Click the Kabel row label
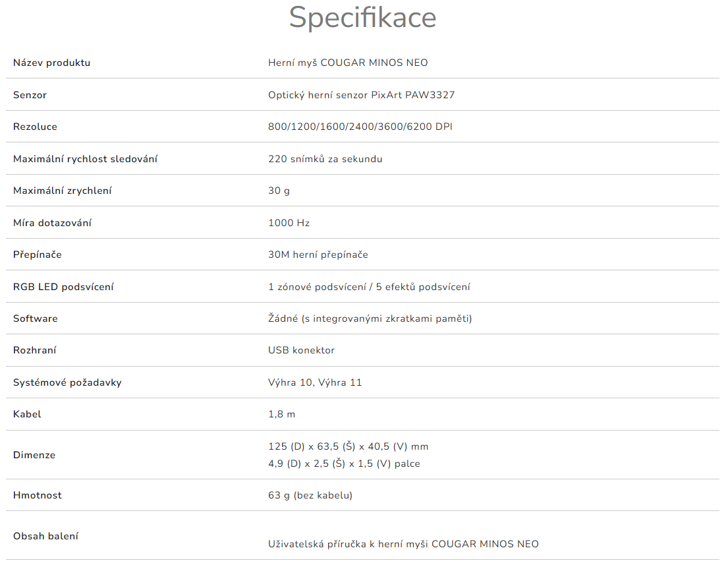Screen dimensions: 728x573 27,414
